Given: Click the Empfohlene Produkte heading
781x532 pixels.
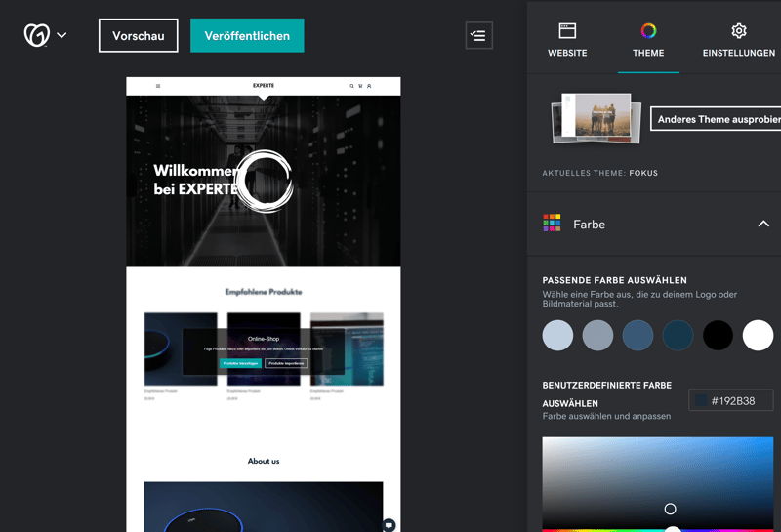Looking at the screenshot, I should 264,292.
